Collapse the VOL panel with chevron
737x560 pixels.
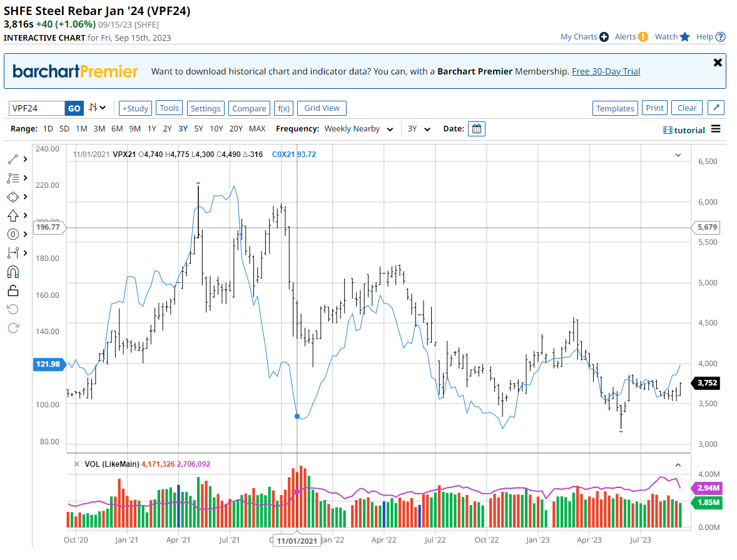pos(678,464)
